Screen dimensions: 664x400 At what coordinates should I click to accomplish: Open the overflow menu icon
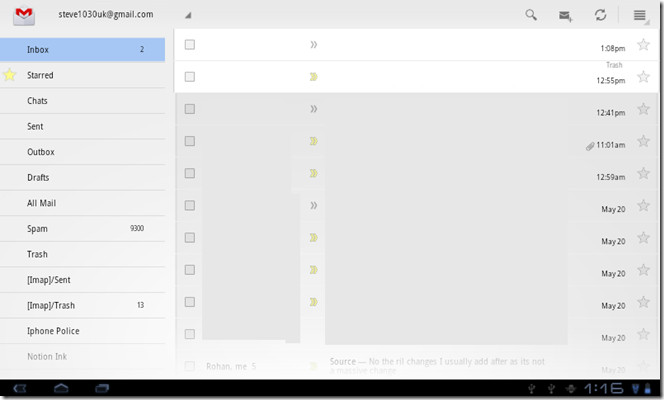coord(640,16)
